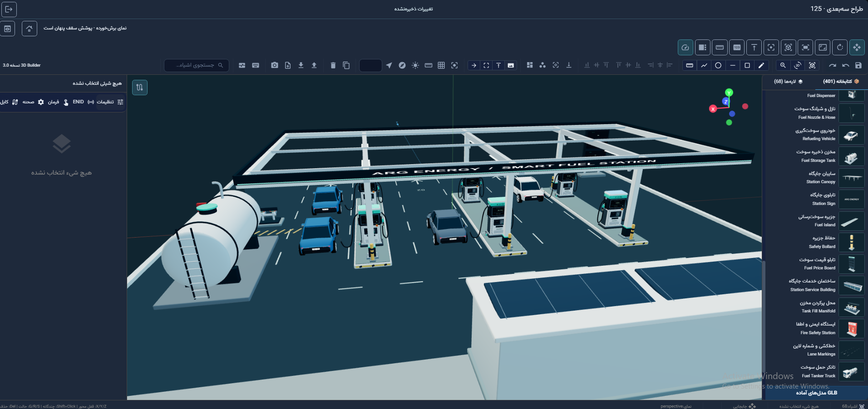
Task: Click the upload export arrow icon
Action: (314, 65)
